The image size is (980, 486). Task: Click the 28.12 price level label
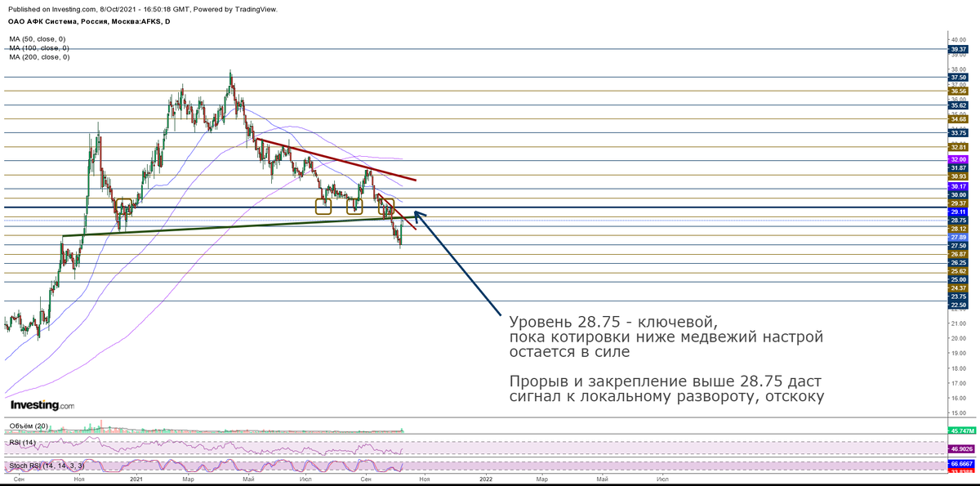959,229
